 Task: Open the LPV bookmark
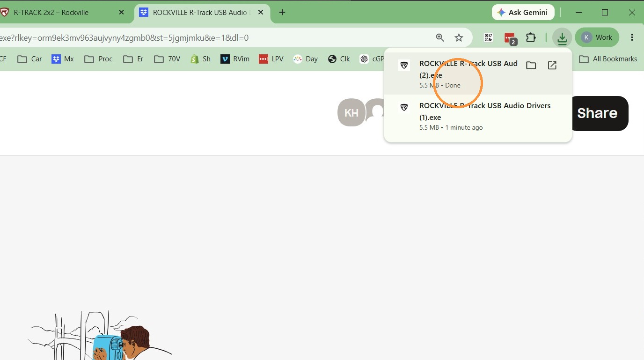pos(271,59)
